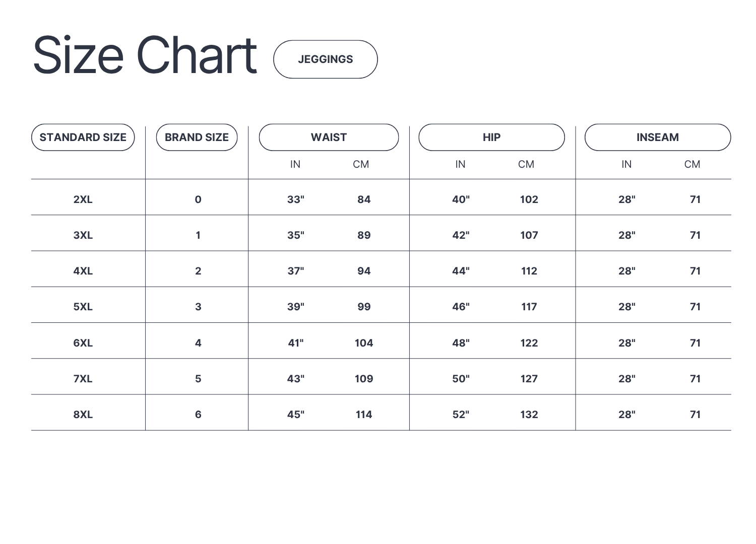Select the INSEAM column header
This screenshot has height=544, width=756.
657,138
